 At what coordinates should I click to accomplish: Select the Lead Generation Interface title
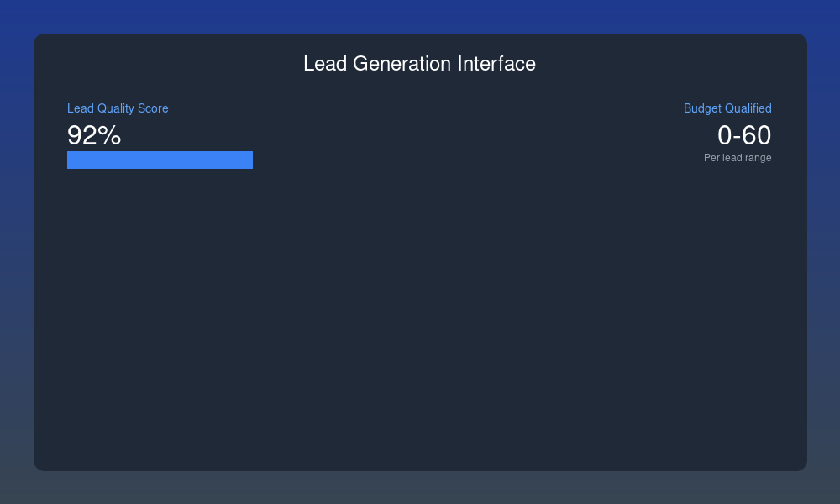[x=419, y=64]
